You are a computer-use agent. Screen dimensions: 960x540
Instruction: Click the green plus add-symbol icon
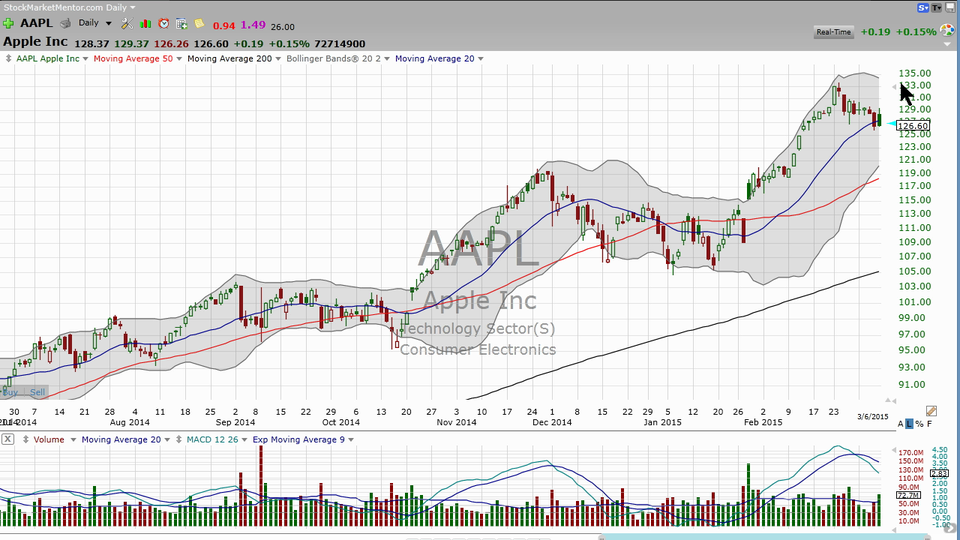pos(8,24)
